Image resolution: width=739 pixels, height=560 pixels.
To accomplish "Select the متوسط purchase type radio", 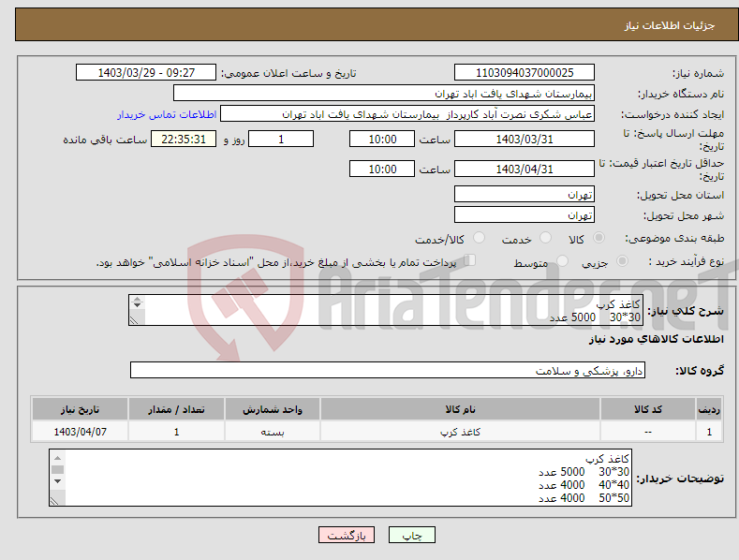I will click(562, 261).
